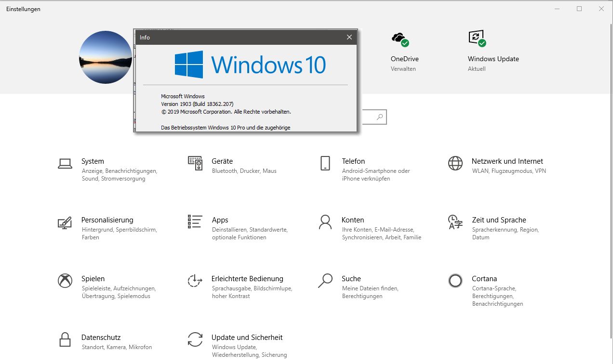Viewport: 613px width, 364px height.
Task: Open the Spielen category heading
Action: click(93, 279)
